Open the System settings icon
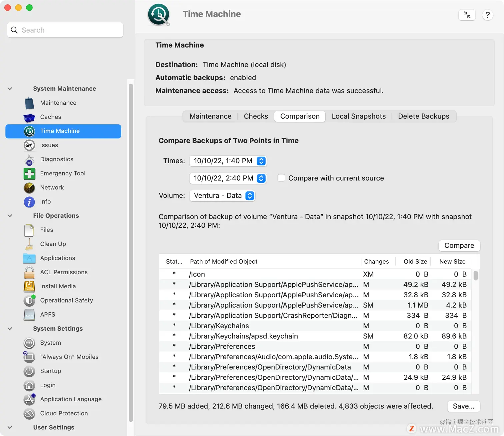This screenshot has height=436, width=504. click(x=29, y=343)
